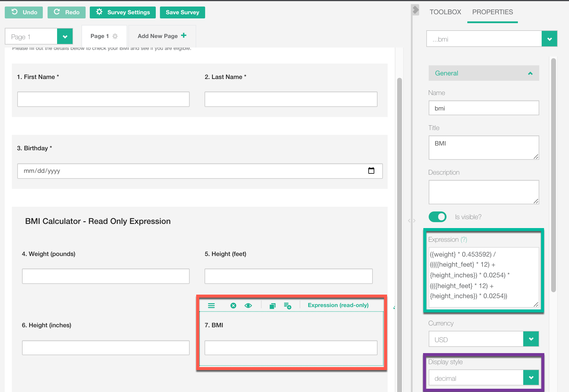Collapse the General properties section
The width and height of the screenshot is (569, 392).
[x=530, y=73]
